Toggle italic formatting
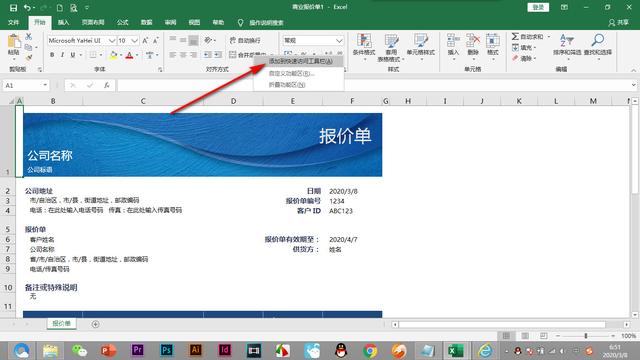Image resolution: width=640 pixels, height=360 pixels. 62,55
